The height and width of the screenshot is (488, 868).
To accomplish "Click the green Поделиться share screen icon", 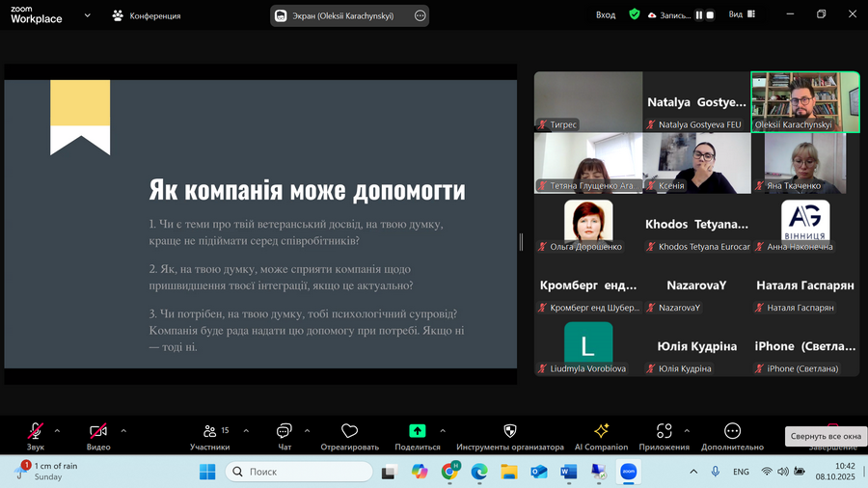I will pyautogui.click(x=417, y=432).
